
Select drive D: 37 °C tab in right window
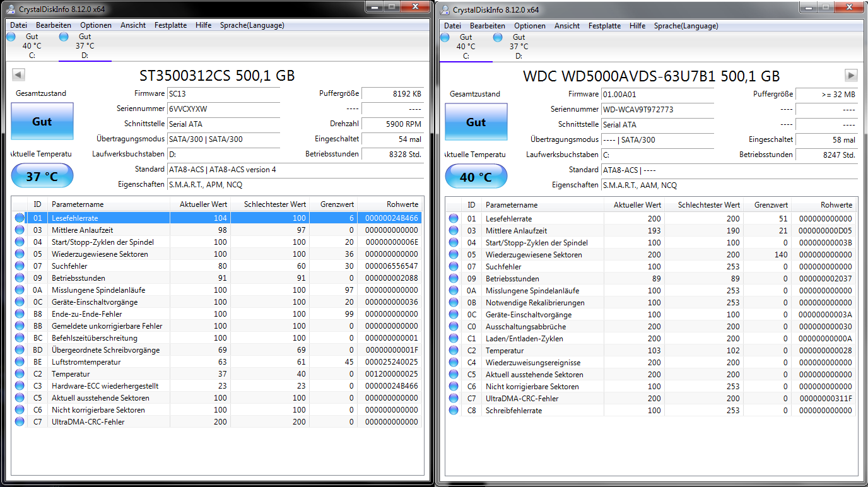(519, 46)
